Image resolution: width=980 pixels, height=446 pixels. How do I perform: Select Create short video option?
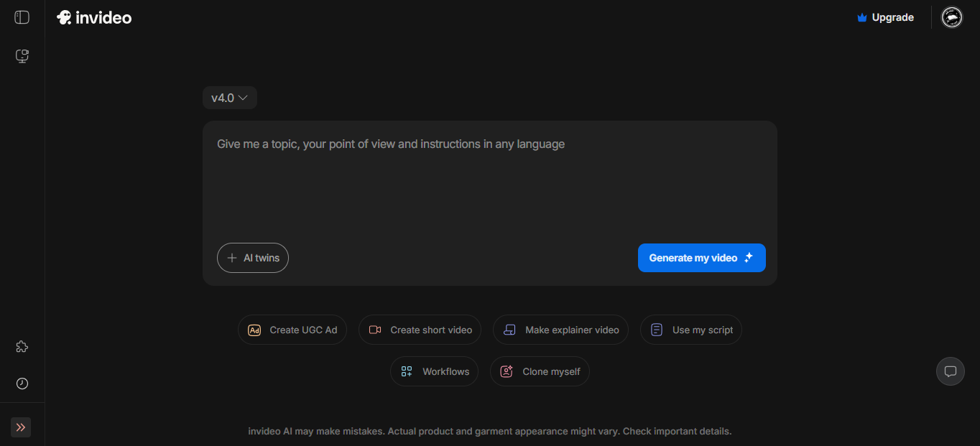(x=420, y=330)
